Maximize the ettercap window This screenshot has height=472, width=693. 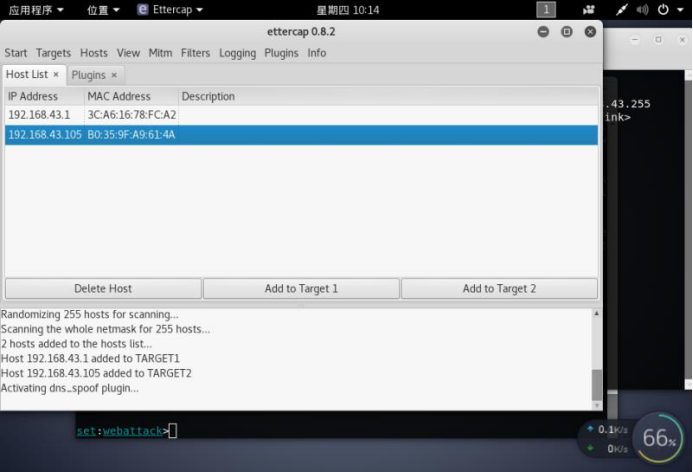pos(567,32)
